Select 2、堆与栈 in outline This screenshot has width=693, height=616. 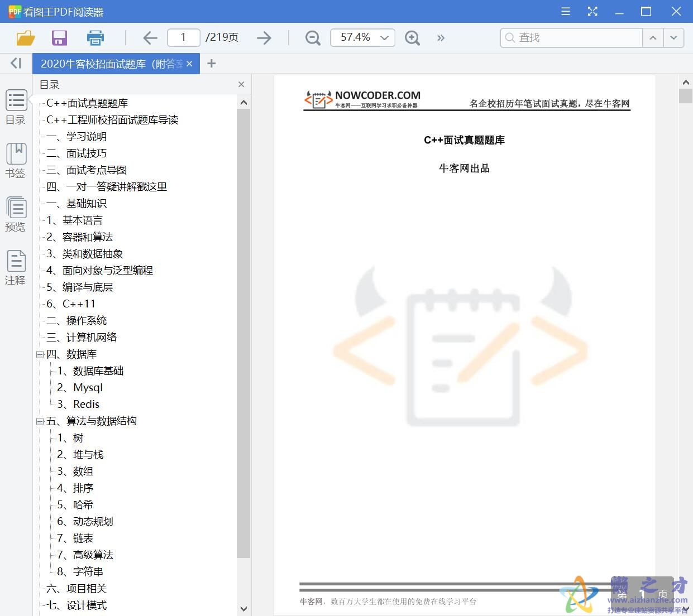[80, 455]
